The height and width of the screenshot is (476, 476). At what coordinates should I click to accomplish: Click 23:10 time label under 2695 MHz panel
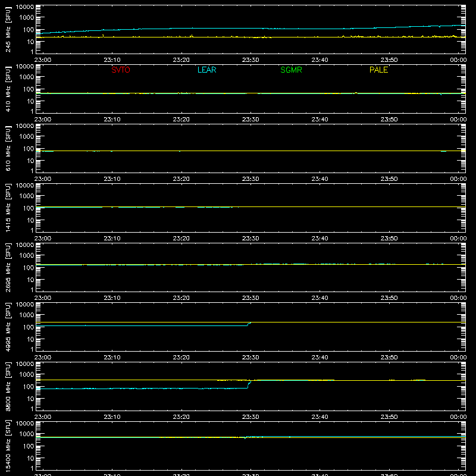pyautogui.click(x=112, y=298)
